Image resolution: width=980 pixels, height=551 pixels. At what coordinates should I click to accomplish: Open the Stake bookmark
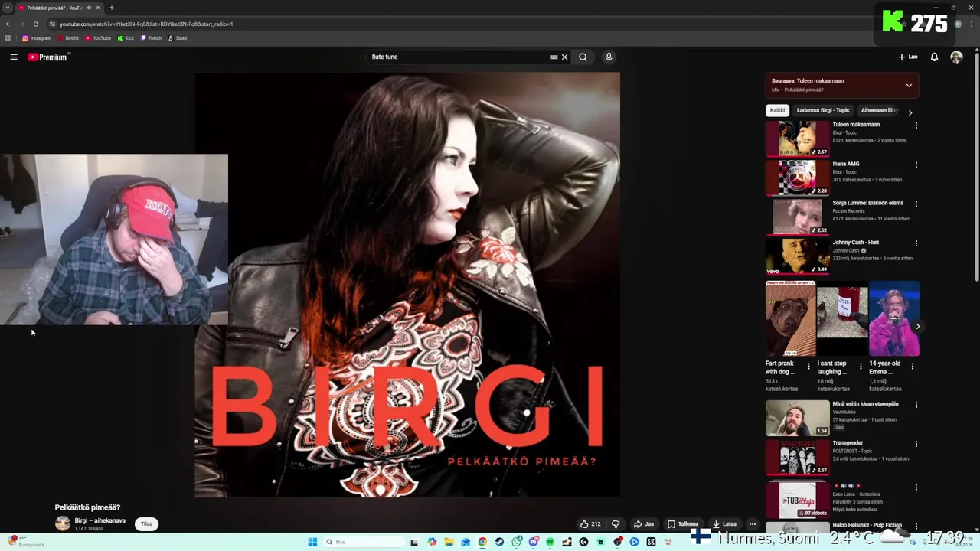click(x=177, y=38)
